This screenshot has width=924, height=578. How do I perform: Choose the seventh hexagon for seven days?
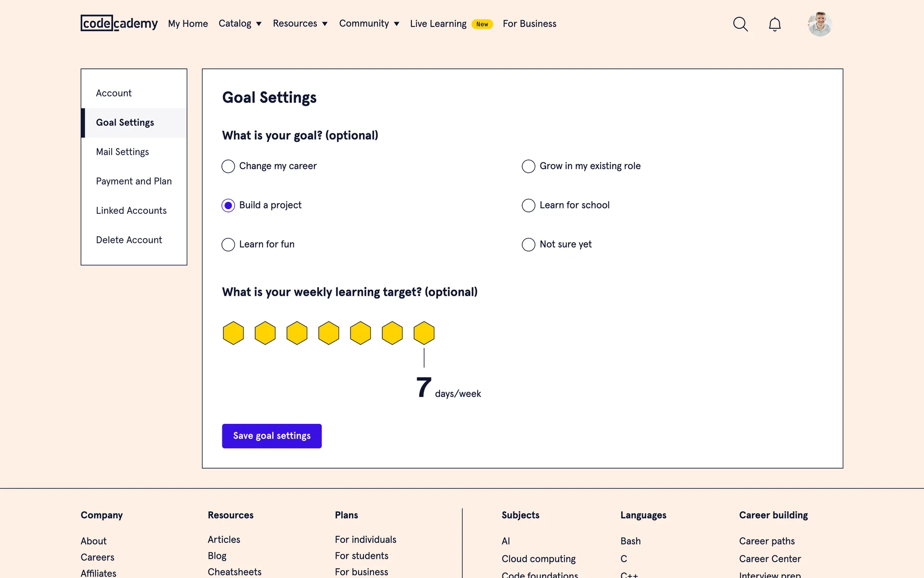424,333
